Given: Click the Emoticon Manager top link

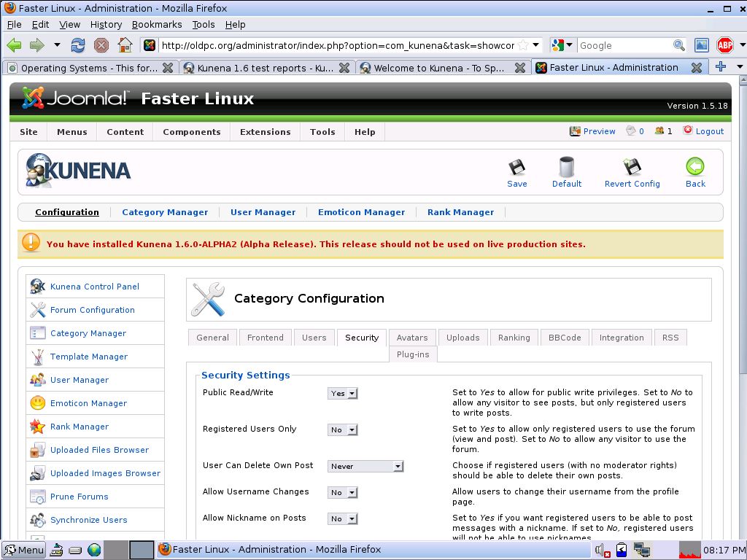Looking at the screenshot, I should pyautogui.click(x=361, y=212).
